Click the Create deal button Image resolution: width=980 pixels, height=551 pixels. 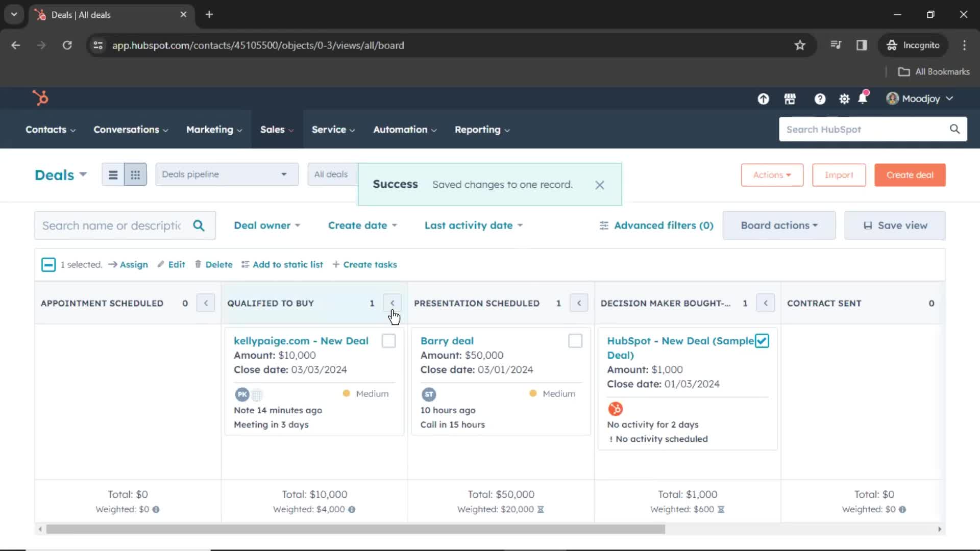910,174
